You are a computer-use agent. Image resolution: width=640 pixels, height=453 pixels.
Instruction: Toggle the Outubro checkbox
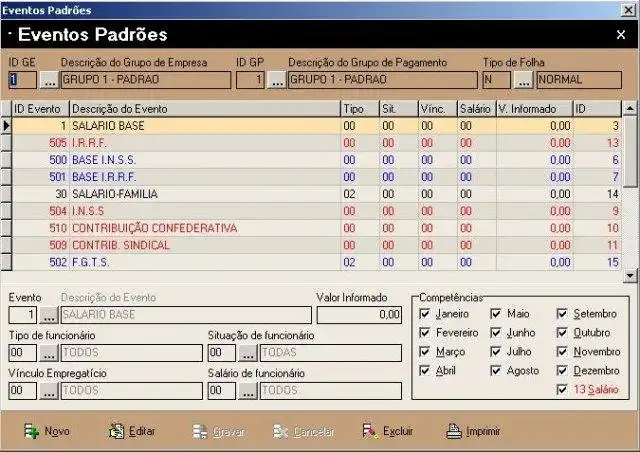tap(562, 333)
